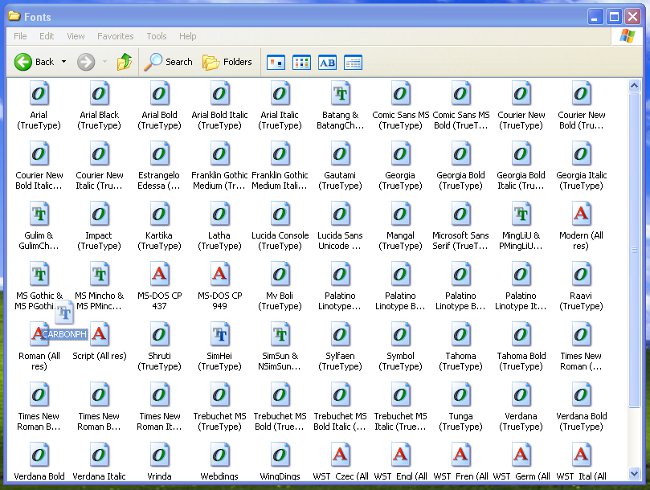The image size is (650, 490).
Task: Select the Impact font icon
Action: [99, 214]
